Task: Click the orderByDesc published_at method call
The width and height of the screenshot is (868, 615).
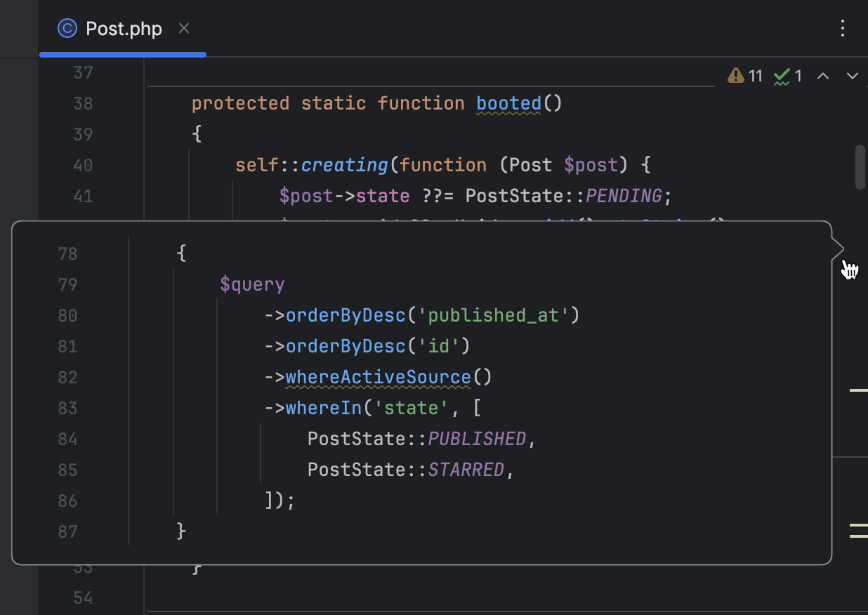Action: pyautogui.click(x=346, y=315)
